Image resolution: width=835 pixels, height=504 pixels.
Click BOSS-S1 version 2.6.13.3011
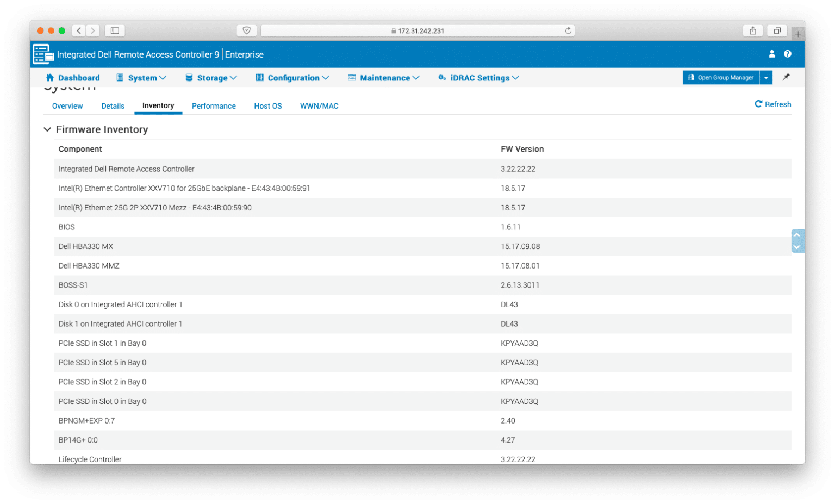pos(520,285)
